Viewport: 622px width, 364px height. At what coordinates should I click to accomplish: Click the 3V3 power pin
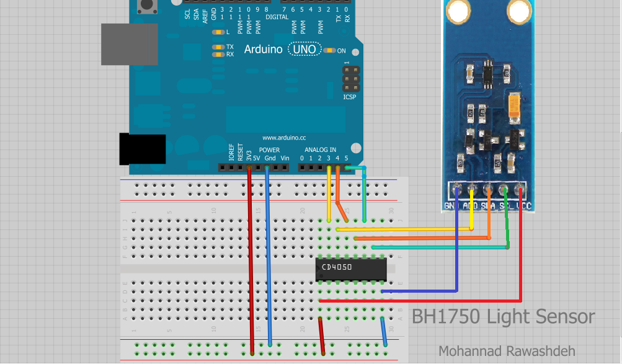coord(249,167)
